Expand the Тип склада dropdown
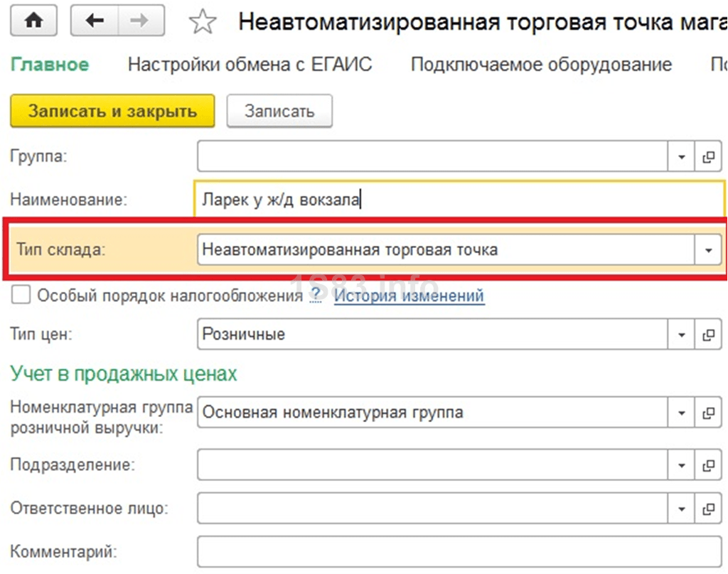This screenshot has height=574, width=728. [x=707, y=250]
